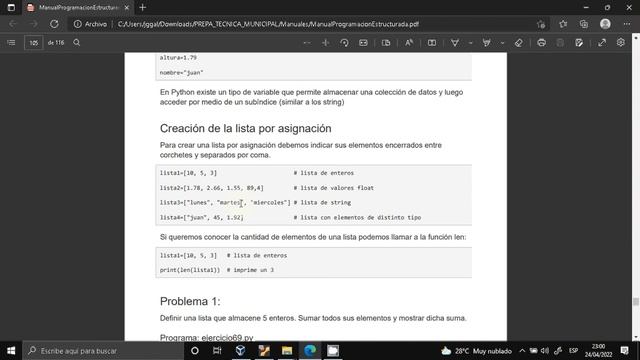Open VirtualBox from the taskbar

(x=240, y=351)
